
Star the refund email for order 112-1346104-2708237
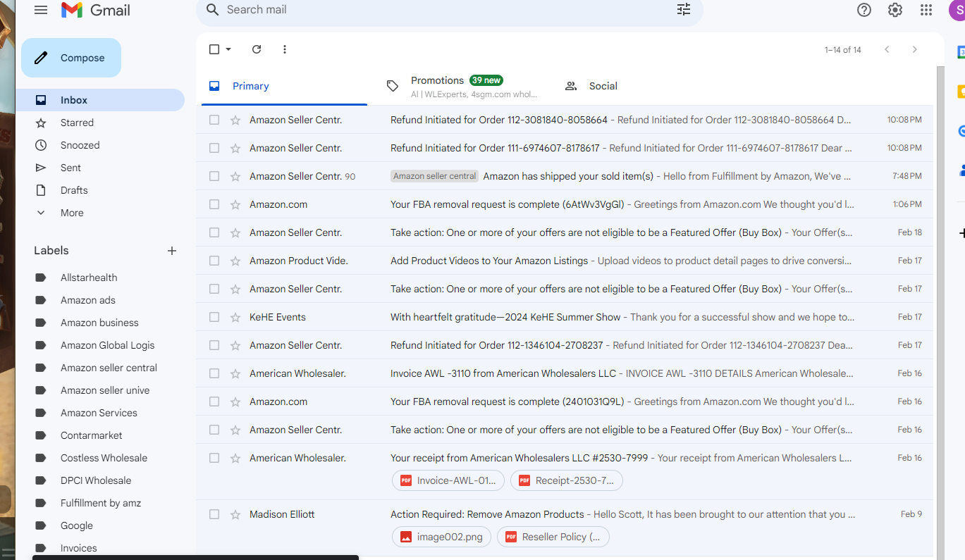[235, 345]
